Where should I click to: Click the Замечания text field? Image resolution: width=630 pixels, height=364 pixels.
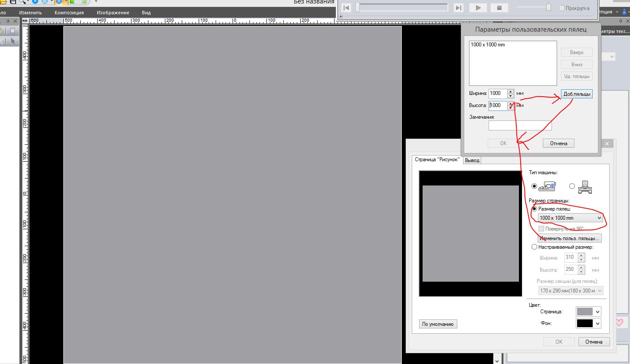click(520, 125)
